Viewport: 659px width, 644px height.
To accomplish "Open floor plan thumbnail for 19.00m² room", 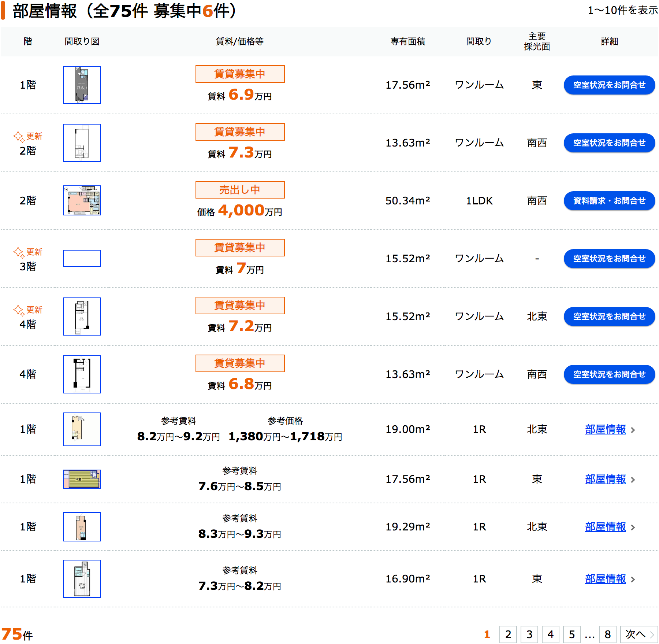I will [x=82, y=429].
